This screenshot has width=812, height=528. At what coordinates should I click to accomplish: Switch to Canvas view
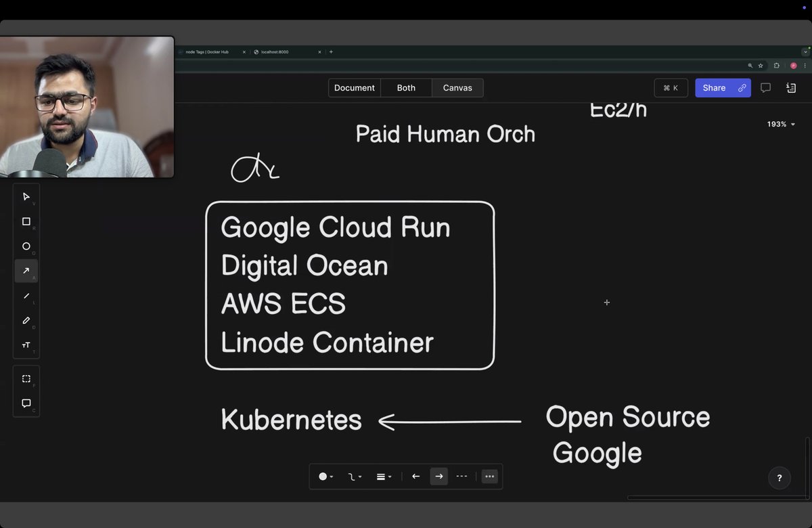(x=457, y=88)
